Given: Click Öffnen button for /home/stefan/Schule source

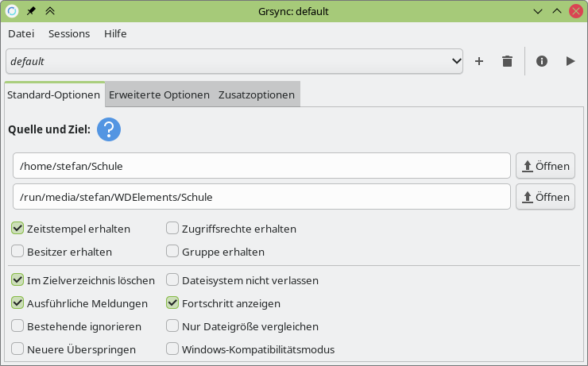Looking at the screenshot, I should click(545, 166).
